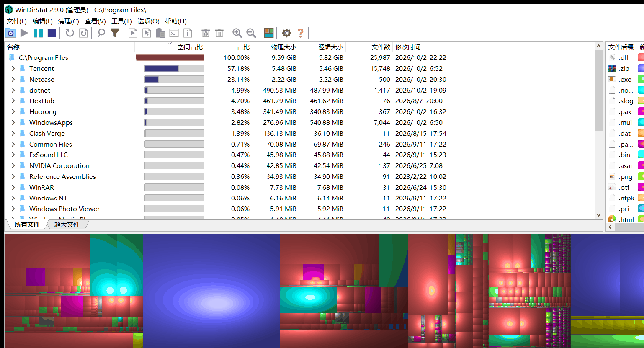Viewport: 644px width, 348px height.
Task: Show selected item in Explorer icon
Action: tap(147, 33)
